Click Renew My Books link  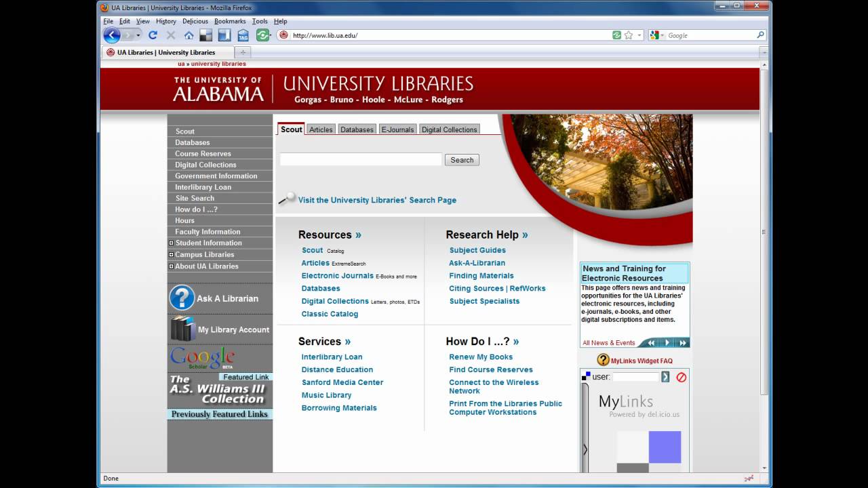(481, 357)
